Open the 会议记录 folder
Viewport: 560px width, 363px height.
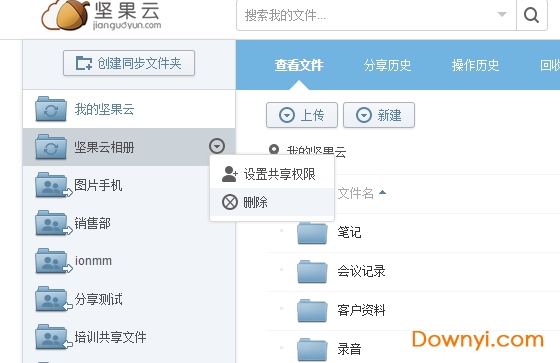coord(361,271)
